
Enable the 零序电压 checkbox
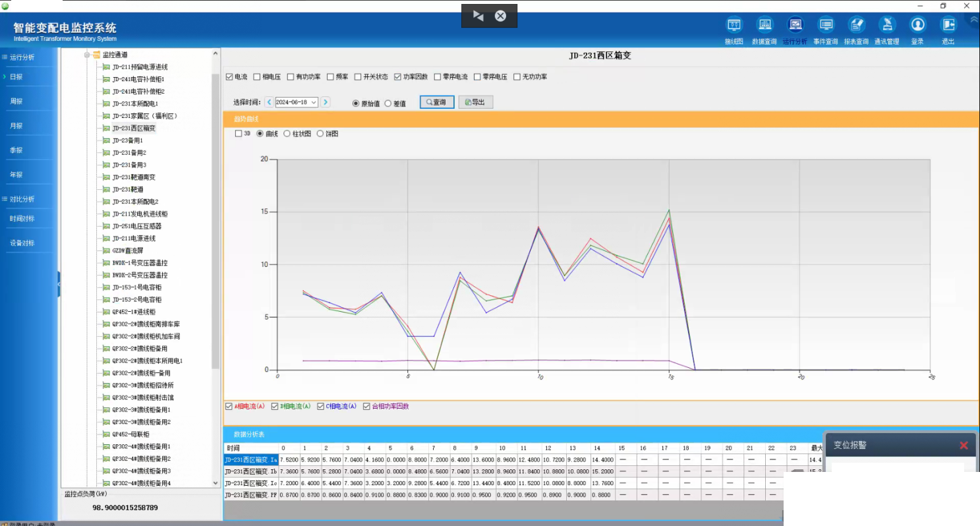[x=477, y=77]
